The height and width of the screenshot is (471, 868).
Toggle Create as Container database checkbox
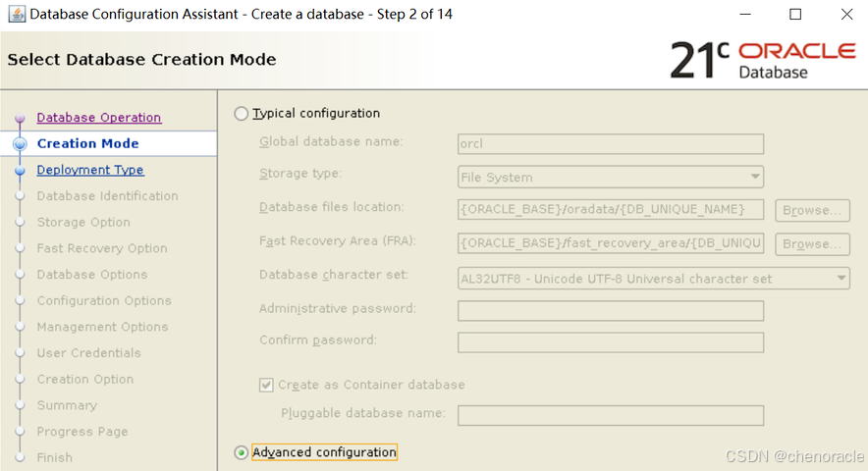tap(266, 386)
